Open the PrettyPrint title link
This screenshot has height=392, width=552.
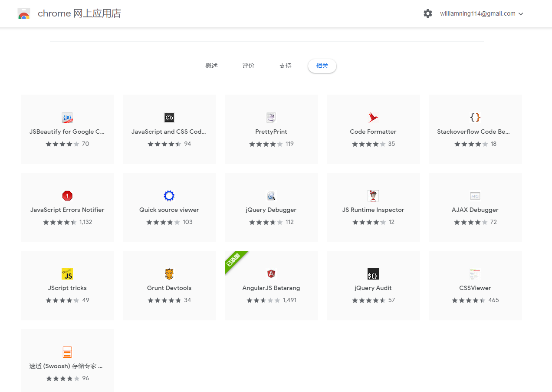click(271, 132)
